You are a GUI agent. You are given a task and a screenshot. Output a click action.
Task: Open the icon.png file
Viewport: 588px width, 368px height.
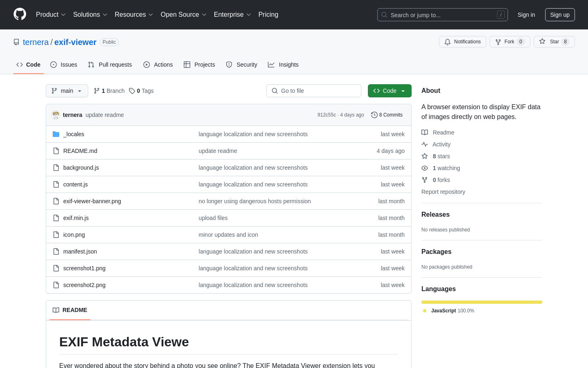(74, 235)
